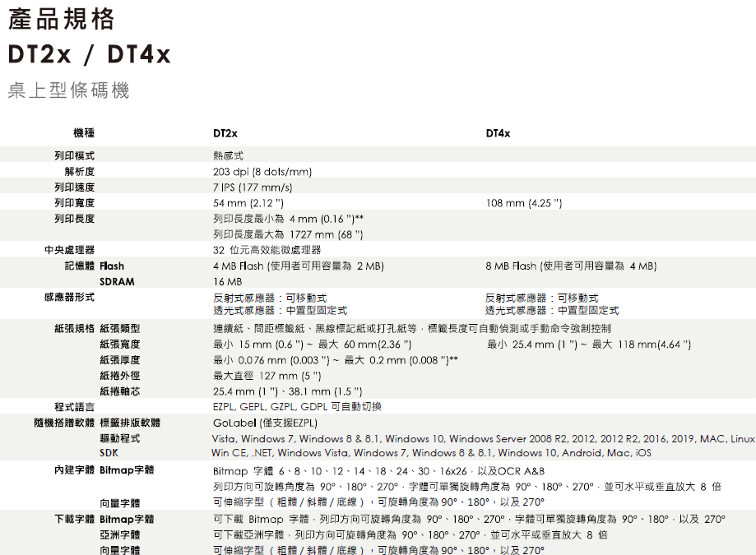Image resolution: width=756 pixels, height=555 pixels.
Task: Click the '內建字體' row label
Action: pyautogui.click(x=74, y=470)
